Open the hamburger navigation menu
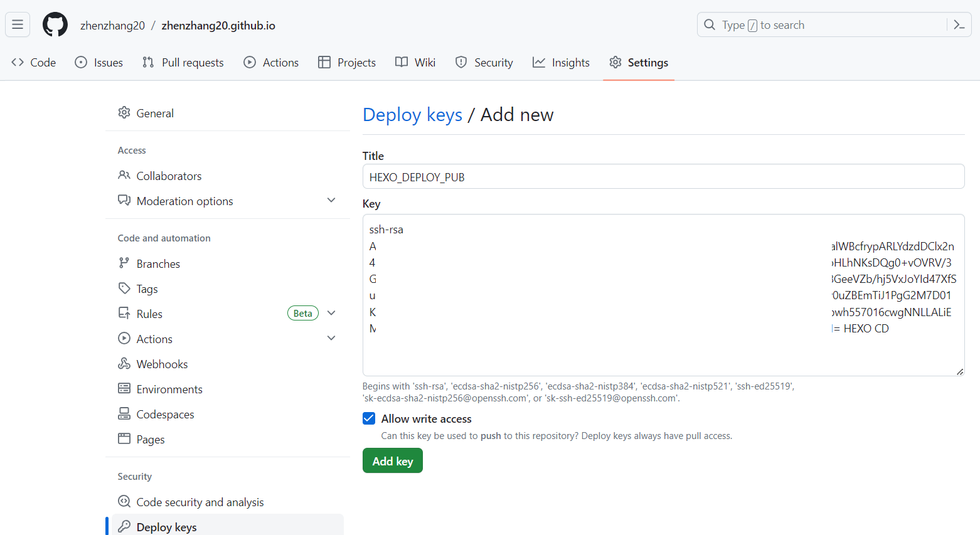This screenshot has width=980, height=535. click(x=18, y=24)
